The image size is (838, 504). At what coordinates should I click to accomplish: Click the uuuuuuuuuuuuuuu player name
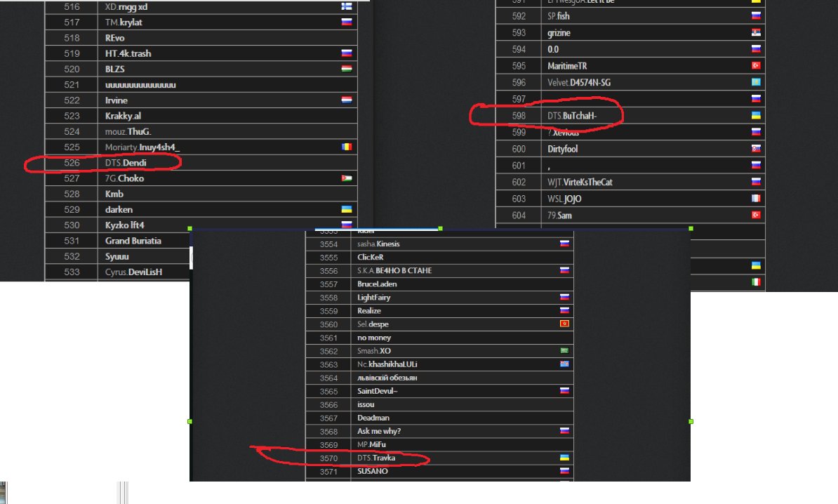click(140, 84)
